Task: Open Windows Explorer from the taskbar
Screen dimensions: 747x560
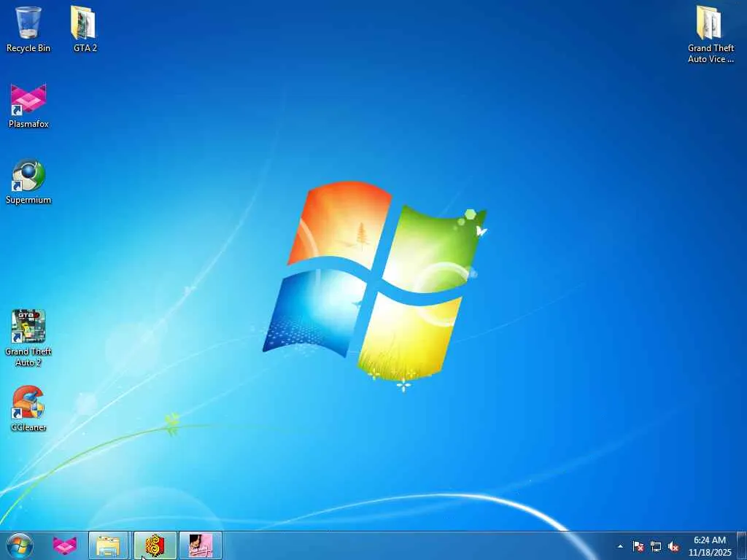Action: [x=108, y=545]
